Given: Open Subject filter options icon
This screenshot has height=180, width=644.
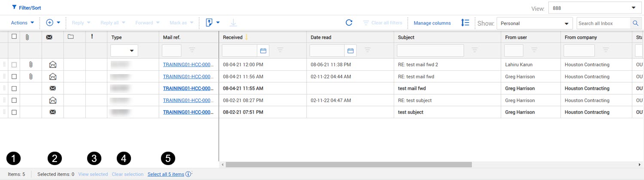Looking at the screenshot, I should point(475,51).
